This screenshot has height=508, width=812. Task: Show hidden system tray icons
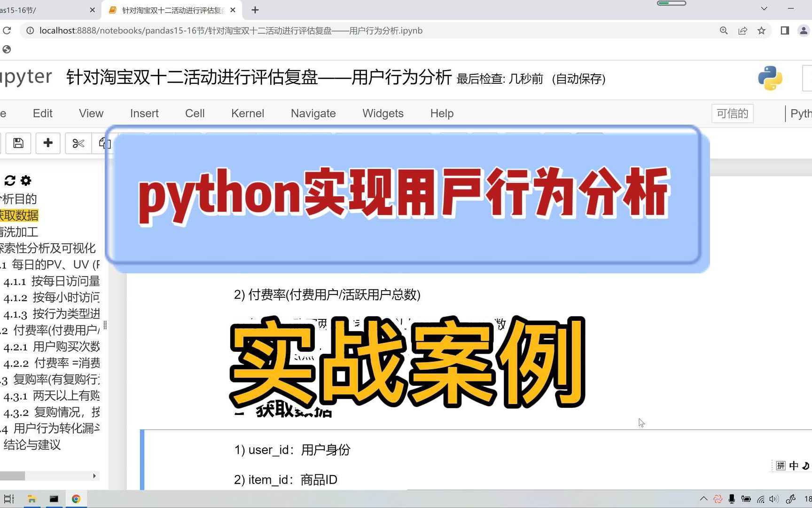click(703, 499)
